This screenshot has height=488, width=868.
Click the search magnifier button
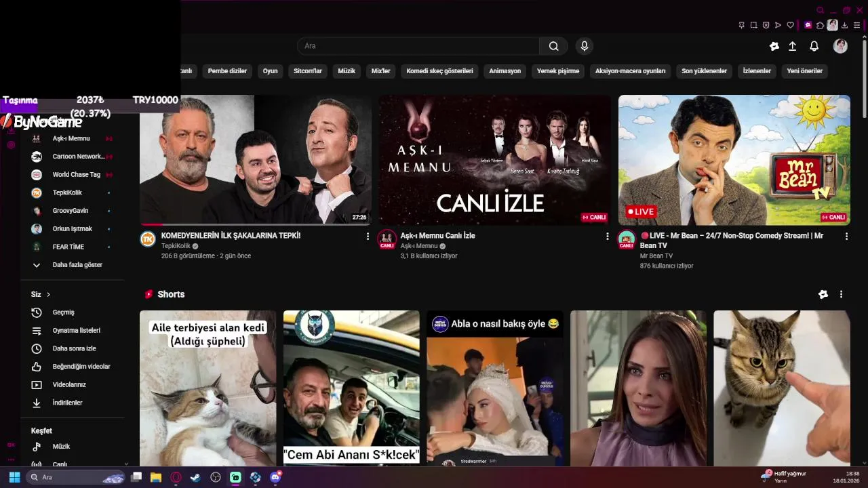pos(554,46)
